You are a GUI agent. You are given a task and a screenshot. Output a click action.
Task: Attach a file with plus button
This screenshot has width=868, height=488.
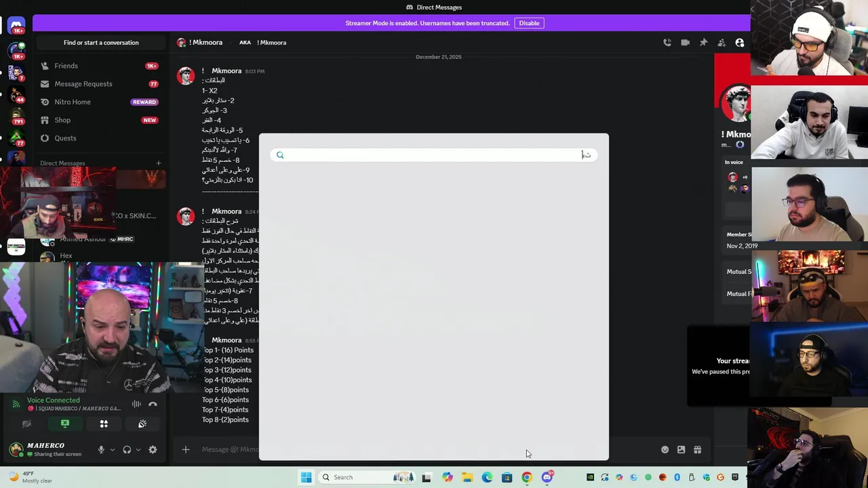(x=186, y=449)
